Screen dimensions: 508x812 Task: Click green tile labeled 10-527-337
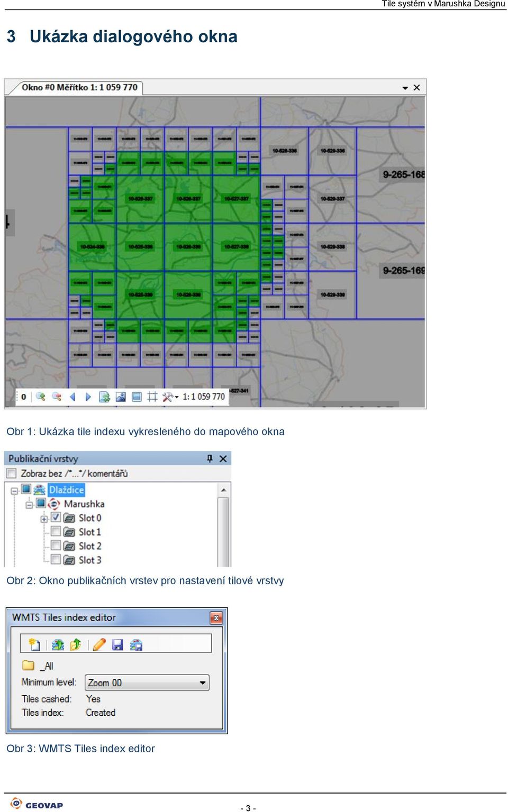(x=237, y=199)
